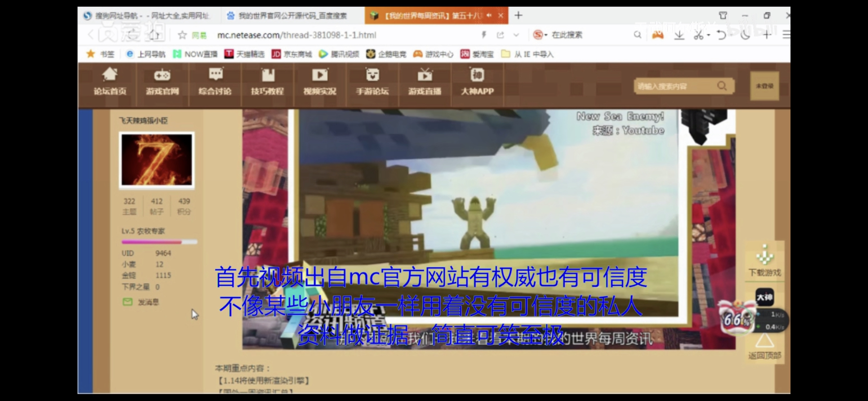Expand the screenshot tool dropdown arrow
The width and height of the screenshot is (868, 401).
click(x=709, y=35)
